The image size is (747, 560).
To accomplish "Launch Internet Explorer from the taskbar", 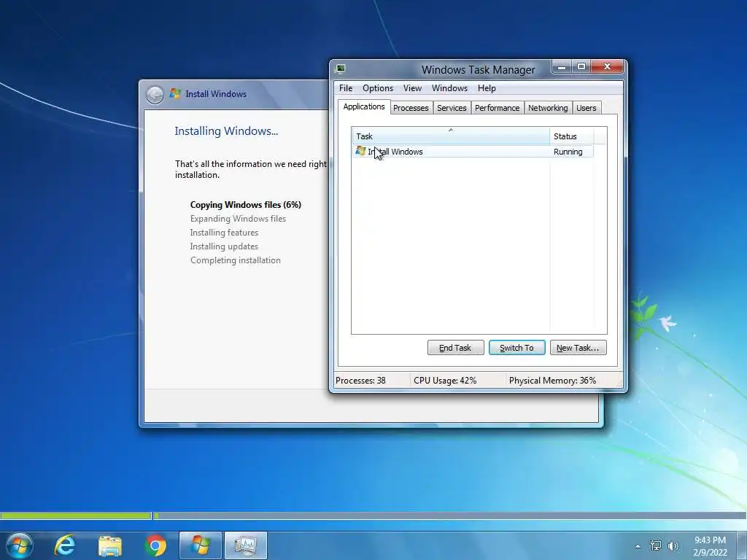I will coord(65,545).
